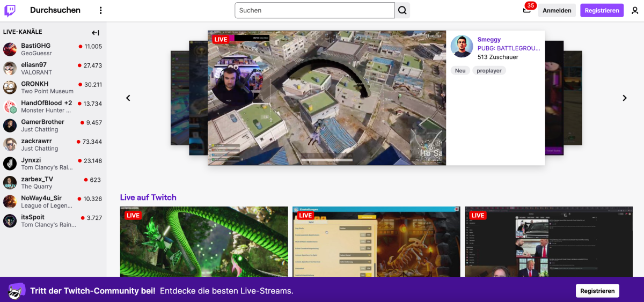Click Registrieren in the bottom banner
The image size is (644, 302).
597,291
